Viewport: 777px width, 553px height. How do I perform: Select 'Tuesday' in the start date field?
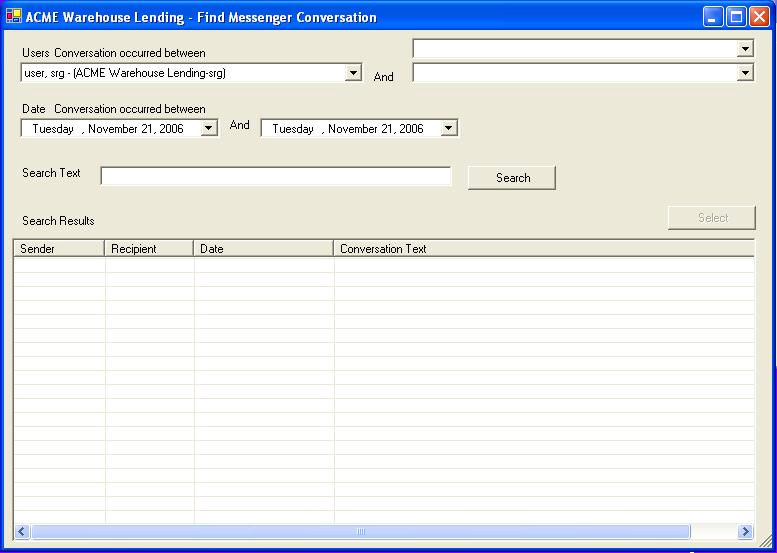click(x=53, y=129)
